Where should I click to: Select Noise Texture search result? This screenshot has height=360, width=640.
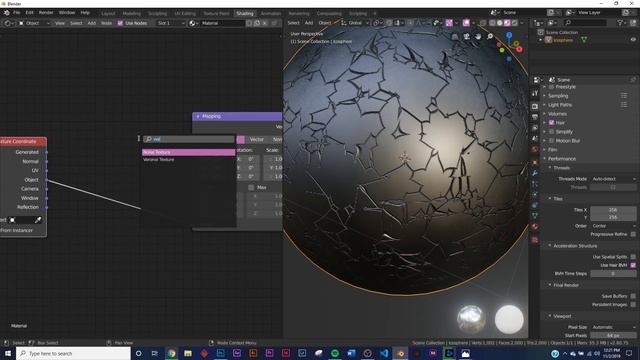click(x=188, y=152)
